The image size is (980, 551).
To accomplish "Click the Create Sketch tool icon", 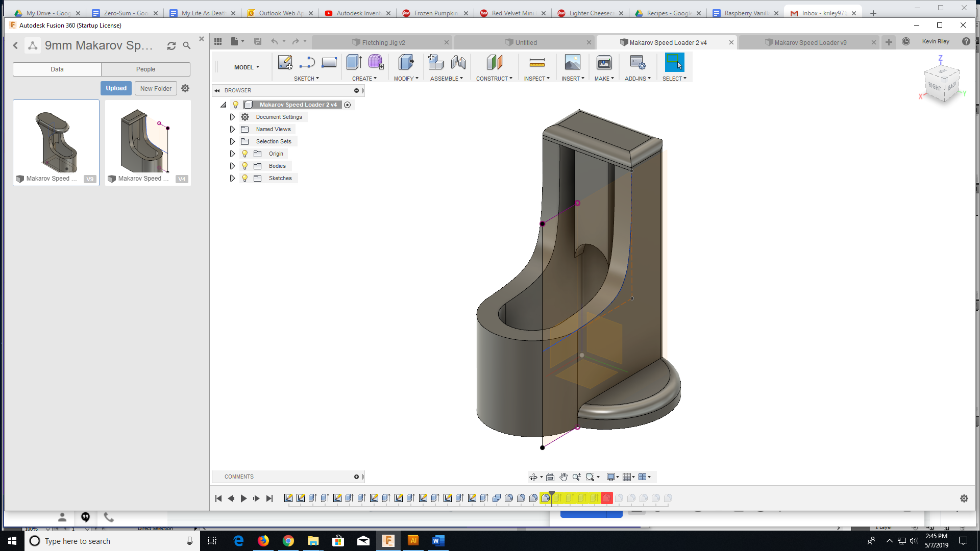I will [285, 62].
